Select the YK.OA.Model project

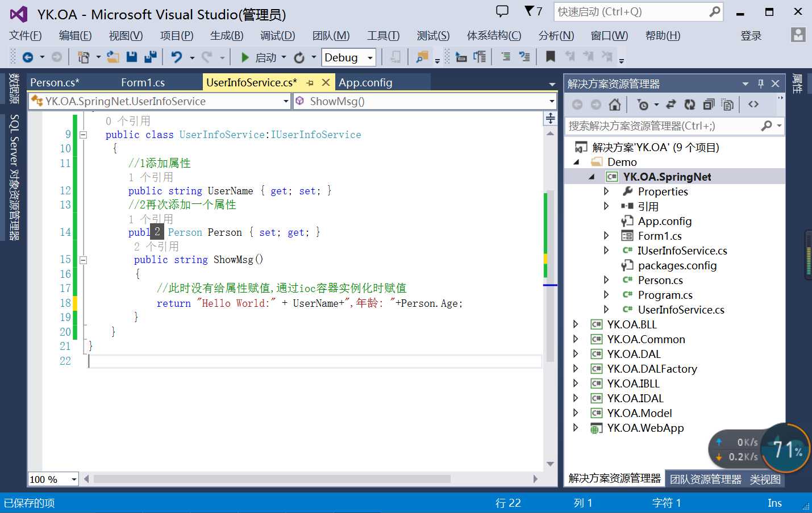(639, 413)
